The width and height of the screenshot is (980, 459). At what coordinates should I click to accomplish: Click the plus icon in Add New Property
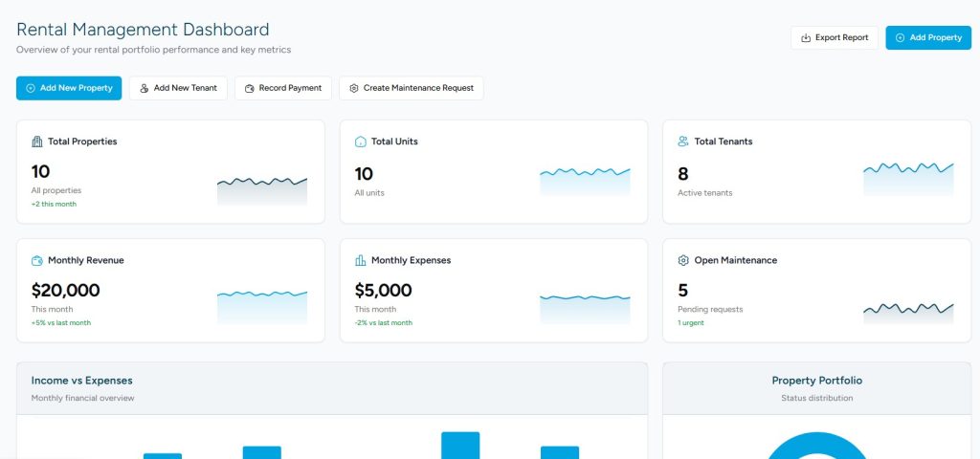[x=31, y=88]
